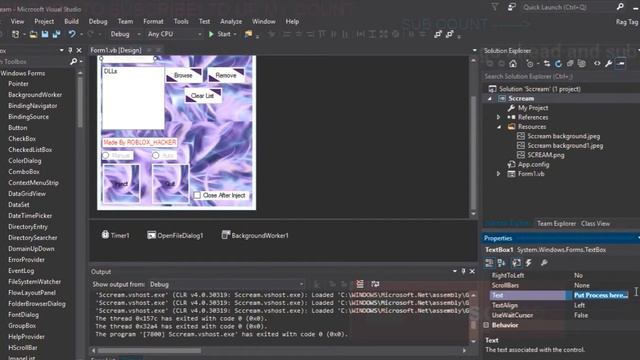Viewport: 640px width, 360px height.
Task: Expand the Form1.vb node arrow
Action: pyautogui.click(x=498, y=174)
